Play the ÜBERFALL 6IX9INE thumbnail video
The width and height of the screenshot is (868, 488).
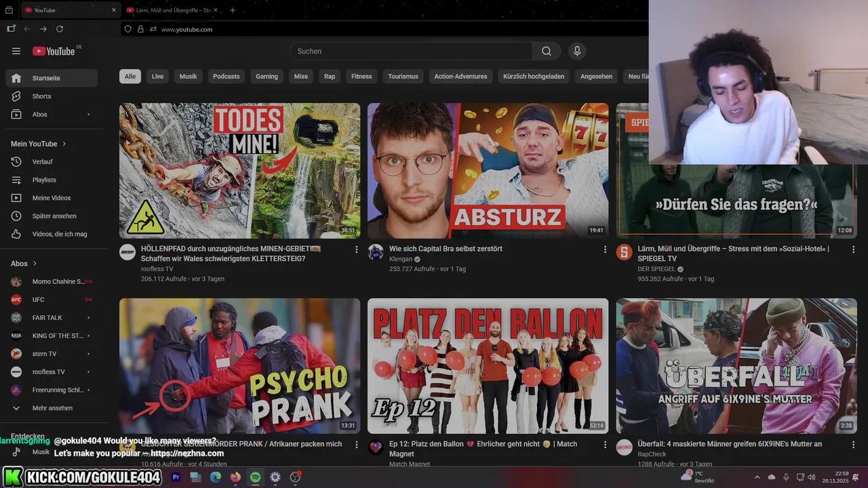[x=736, y=366]
